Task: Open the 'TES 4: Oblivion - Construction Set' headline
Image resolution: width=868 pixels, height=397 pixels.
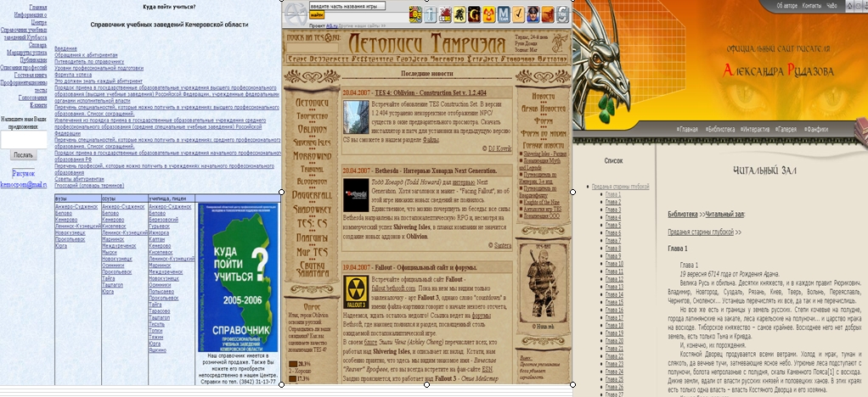Action: 431,92
